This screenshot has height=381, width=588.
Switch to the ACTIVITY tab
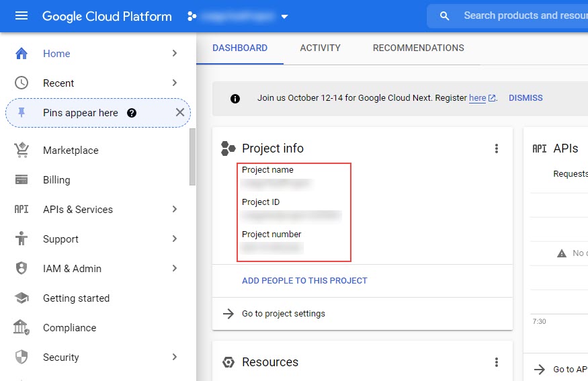[321, 48]
